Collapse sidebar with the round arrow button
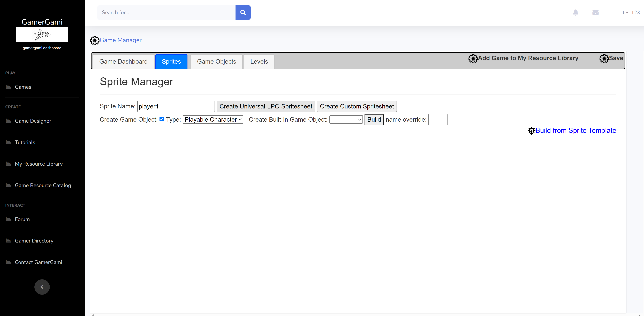 (x=42, y=287)
